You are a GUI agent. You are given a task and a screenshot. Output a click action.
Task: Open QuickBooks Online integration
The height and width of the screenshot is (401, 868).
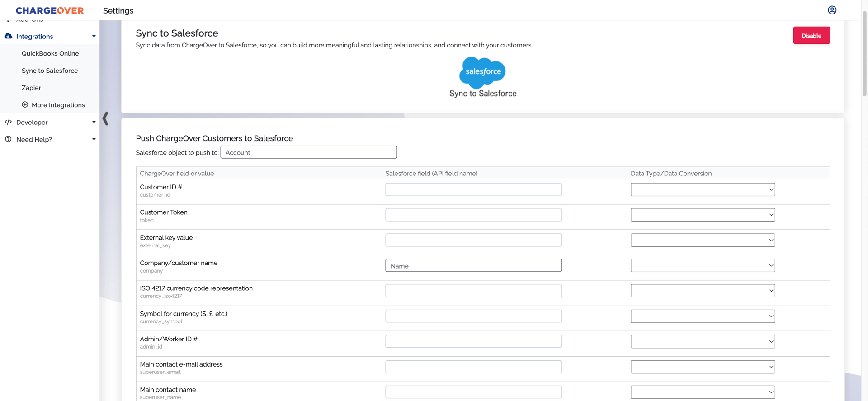50,53
